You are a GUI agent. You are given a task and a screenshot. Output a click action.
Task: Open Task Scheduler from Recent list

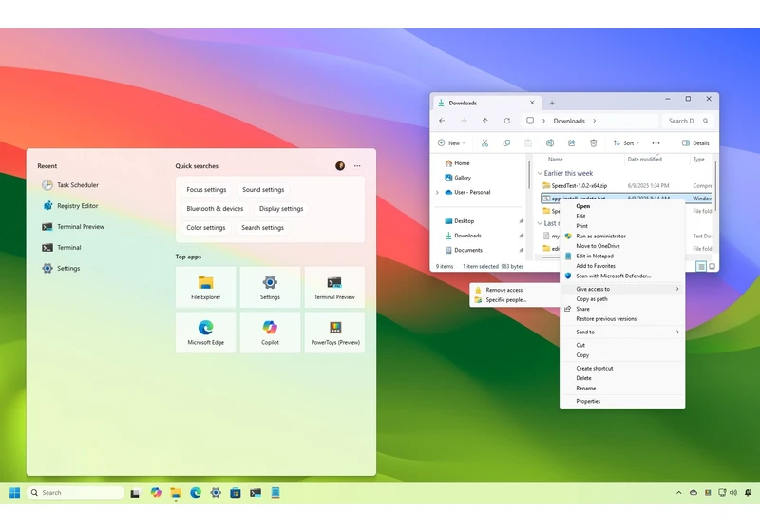point(70,185)
